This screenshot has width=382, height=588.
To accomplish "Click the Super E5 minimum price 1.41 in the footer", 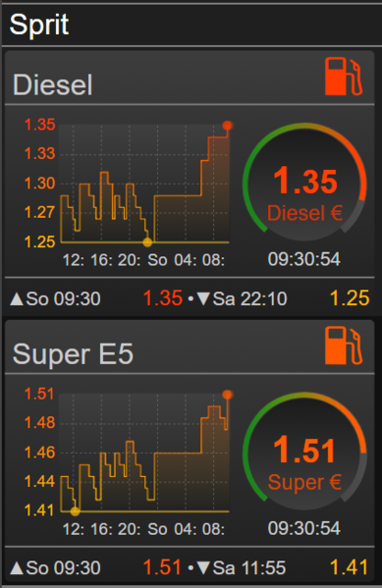I will [350, 567].
